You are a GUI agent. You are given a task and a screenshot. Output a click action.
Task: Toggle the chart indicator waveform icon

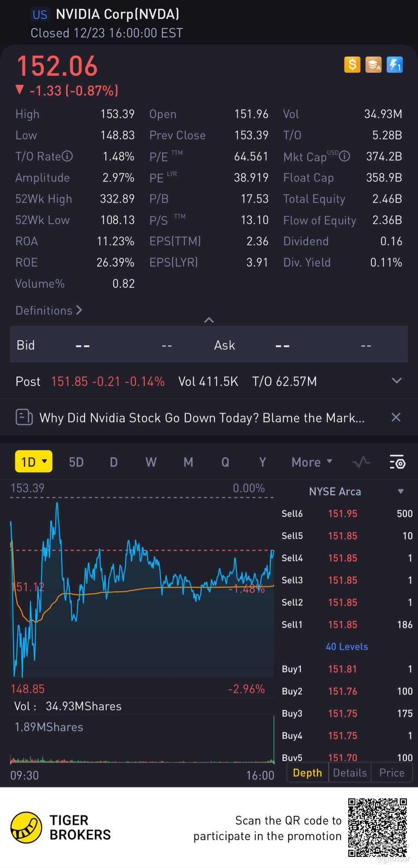(361, 462)
